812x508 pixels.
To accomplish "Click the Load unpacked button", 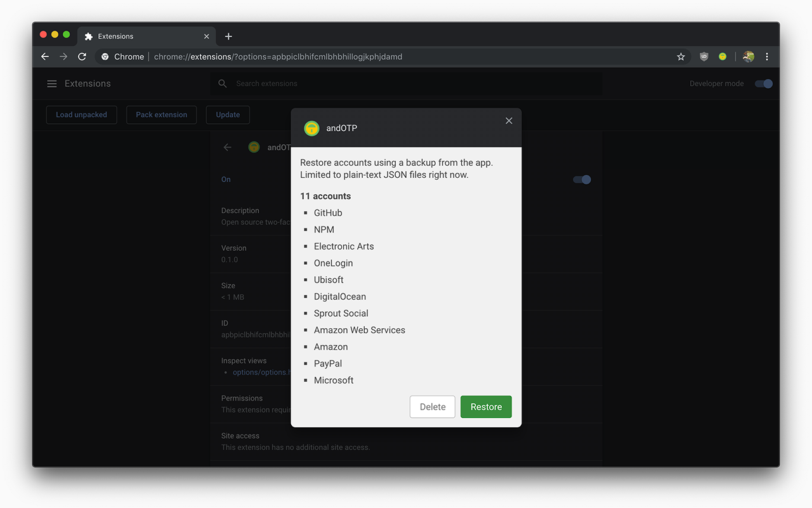I will coord(81,115).
